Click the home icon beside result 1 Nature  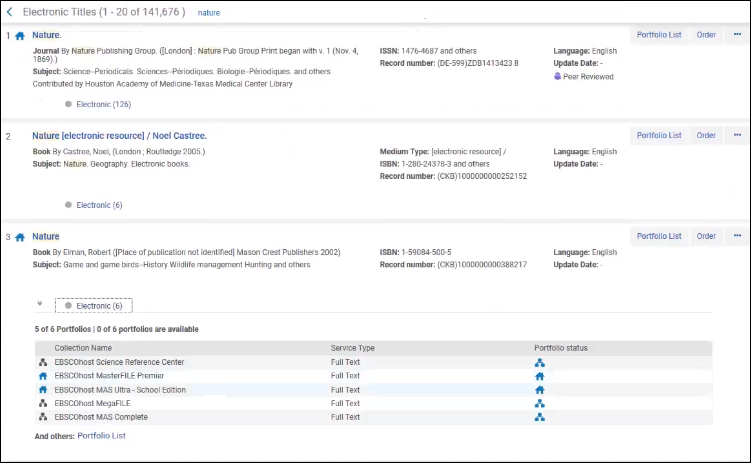20,36
